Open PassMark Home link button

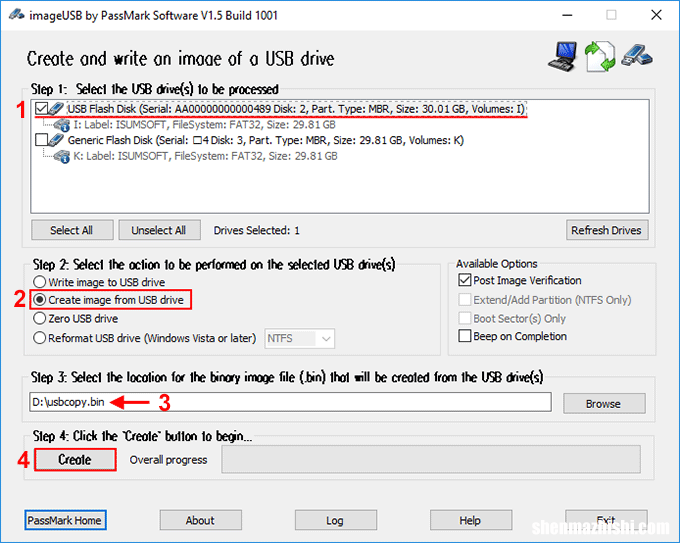pyautogui.click(x=65, y=520)
